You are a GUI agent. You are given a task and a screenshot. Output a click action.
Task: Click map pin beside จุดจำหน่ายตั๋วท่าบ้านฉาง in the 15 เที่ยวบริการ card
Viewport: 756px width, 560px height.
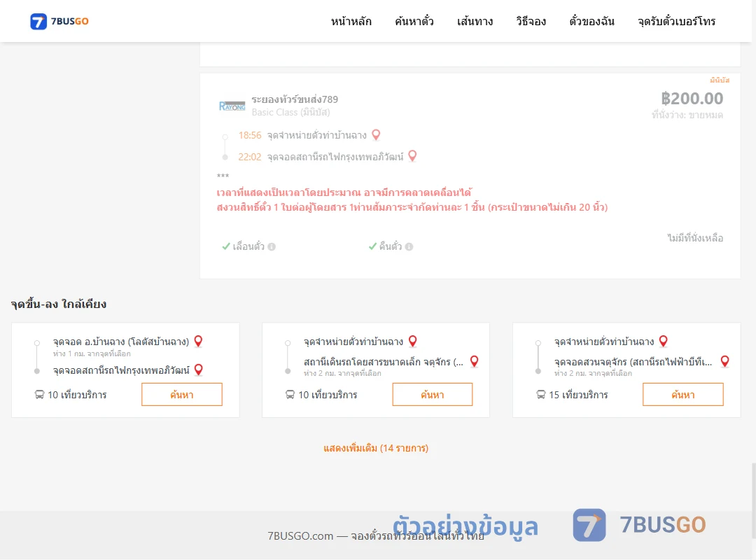click(664, 342)
